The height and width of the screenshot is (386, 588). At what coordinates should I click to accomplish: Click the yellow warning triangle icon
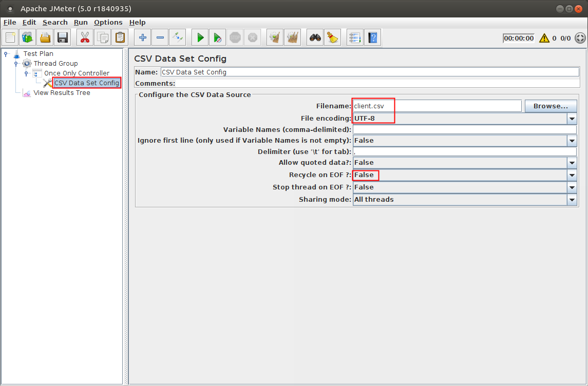544,38
